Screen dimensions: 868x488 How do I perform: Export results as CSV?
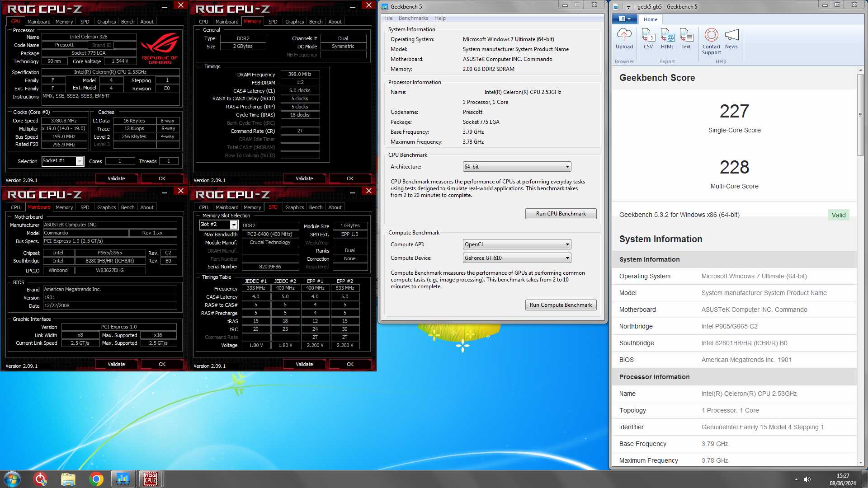coord(648,39)
